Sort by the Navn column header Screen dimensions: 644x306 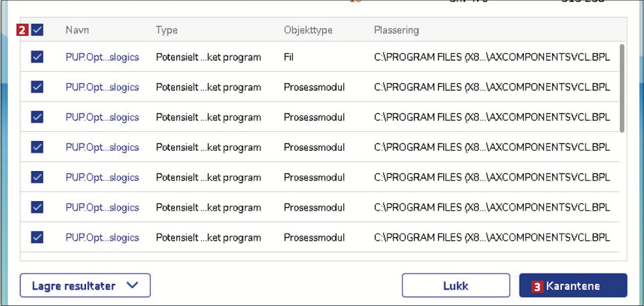(77, 30)
